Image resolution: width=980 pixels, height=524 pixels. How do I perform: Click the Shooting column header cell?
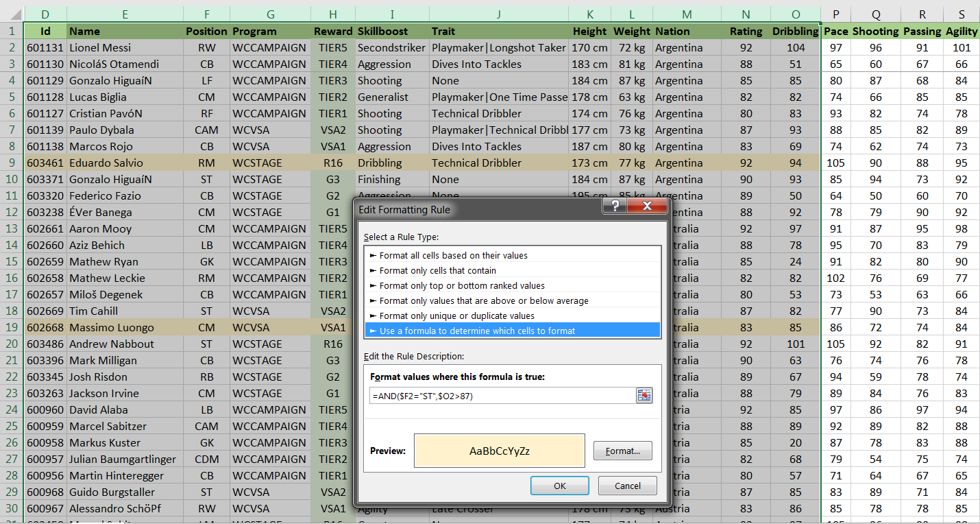point(875,31)
